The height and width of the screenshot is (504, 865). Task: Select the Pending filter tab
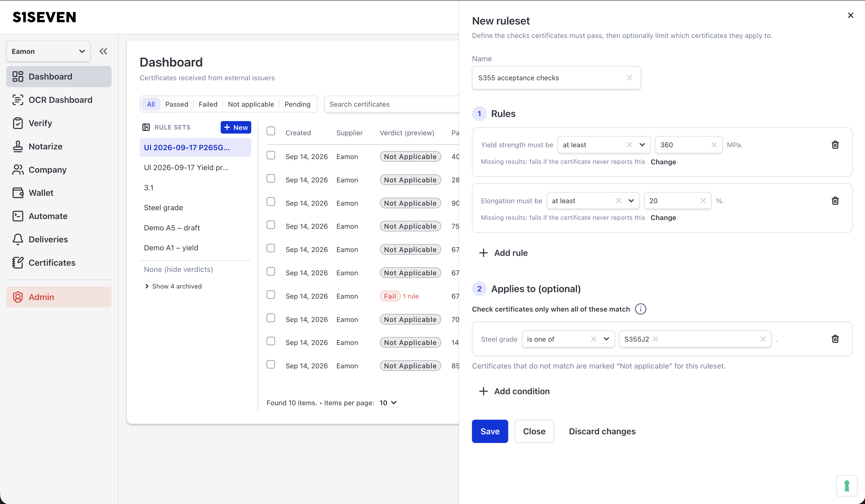[x=297, y=104]
